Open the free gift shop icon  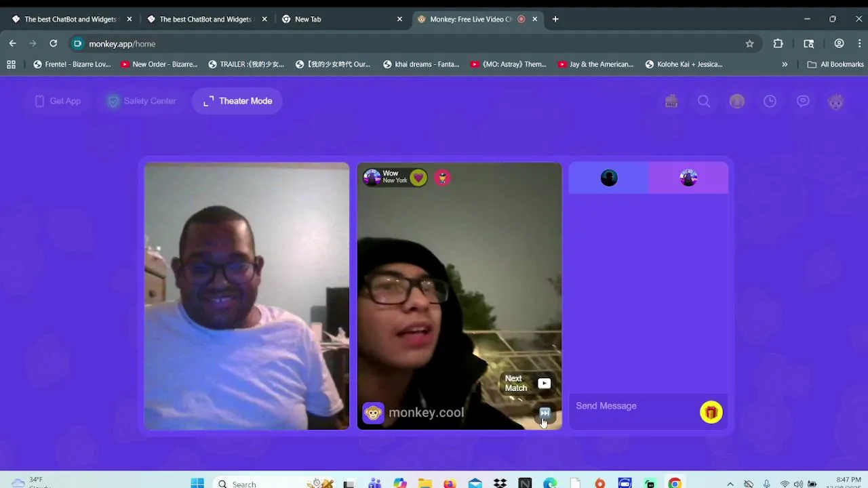click(x=671, y=101)
